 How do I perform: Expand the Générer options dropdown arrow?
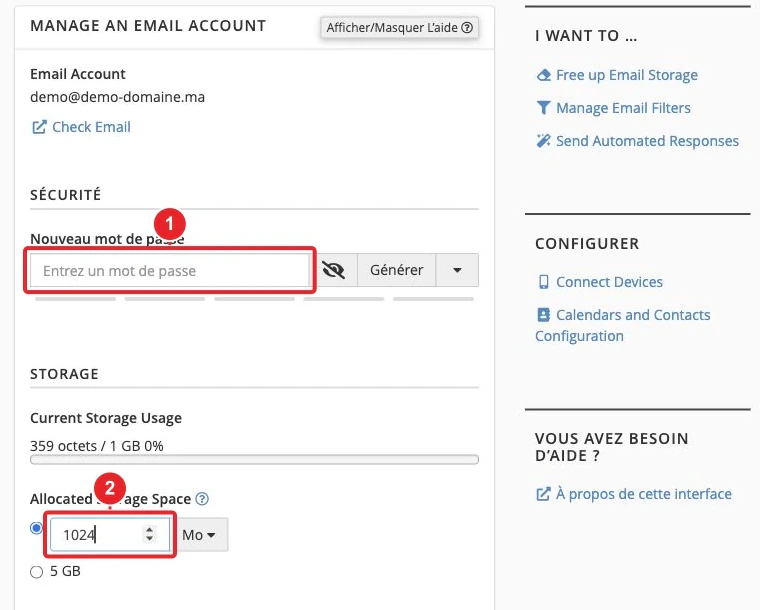coord(457,270)
